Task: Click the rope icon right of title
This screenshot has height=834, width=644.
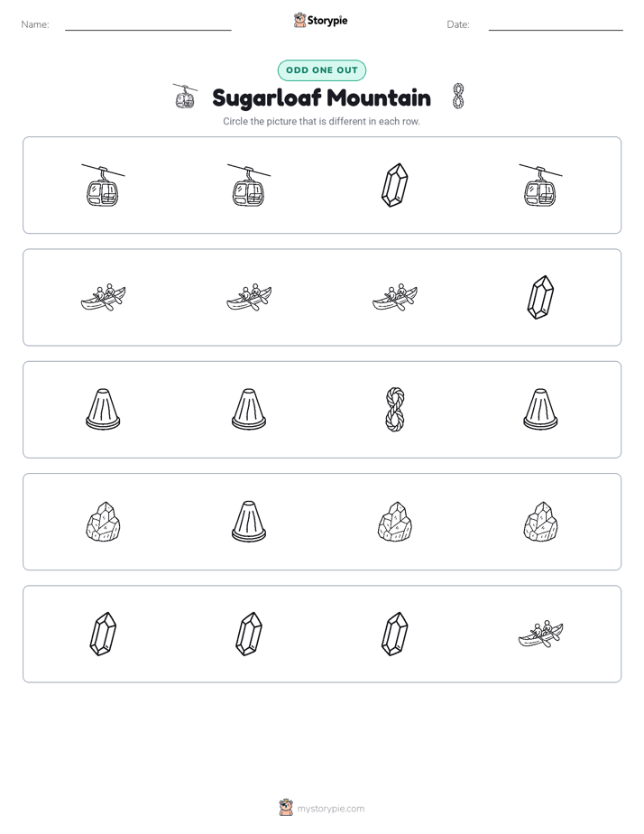Action: 458,97
